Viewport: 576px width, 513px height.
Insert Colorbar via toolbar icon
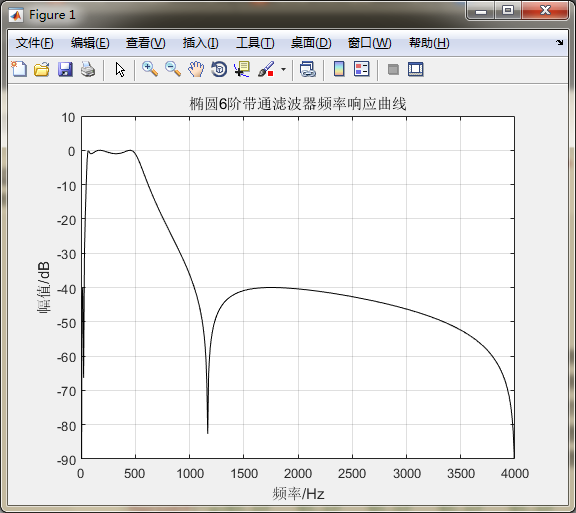click(339, 69)
